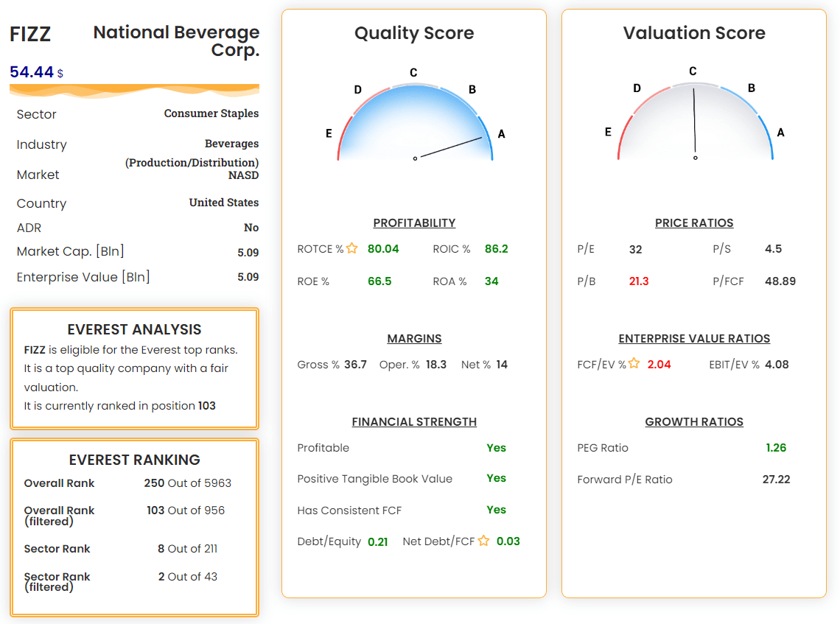The image size is (840, 624).
Task: Click the Forward P/E Ratio value 27.22
Action: (x=776, y=479)
